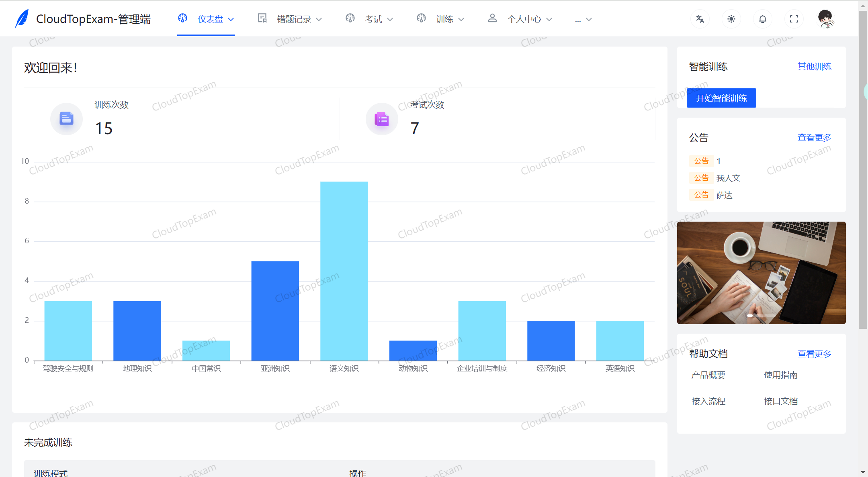Expand the 考试 dropdown menu
The height and width of the screenshot is (477, 868).
point(373,19)
